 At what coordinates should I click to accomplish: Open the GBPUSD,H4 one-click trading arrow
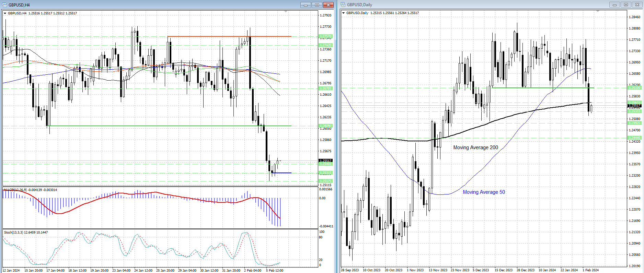click(5, 13)
